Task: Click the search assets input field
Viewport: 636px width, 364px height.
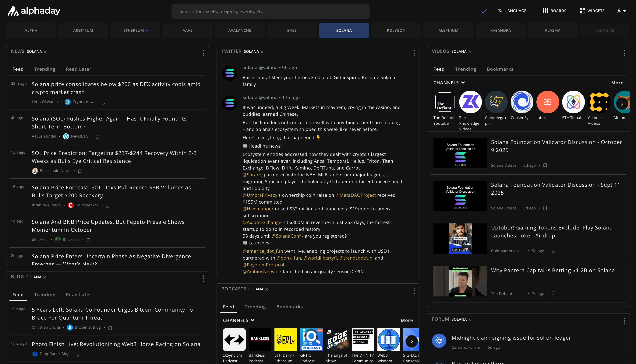Action: click(270, 12)
